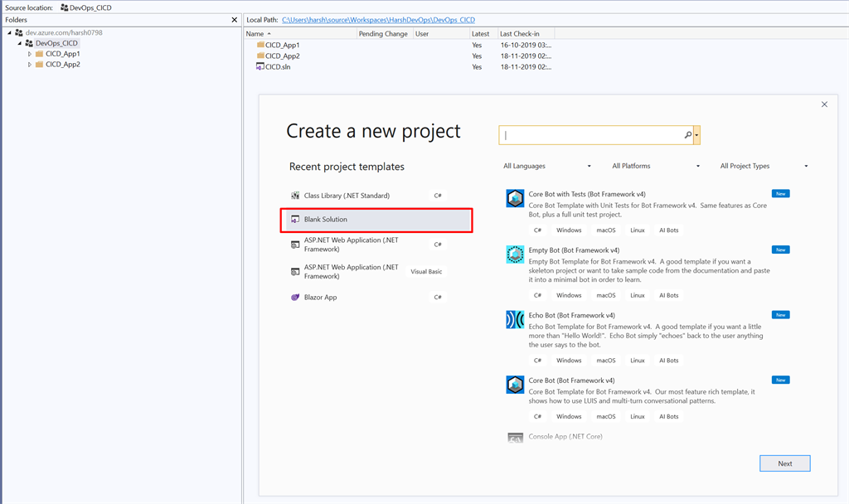Click the Echo Bot template icon
Viewport: 849px width, 504px height.
pyautogui.click(x=515, y=319)
